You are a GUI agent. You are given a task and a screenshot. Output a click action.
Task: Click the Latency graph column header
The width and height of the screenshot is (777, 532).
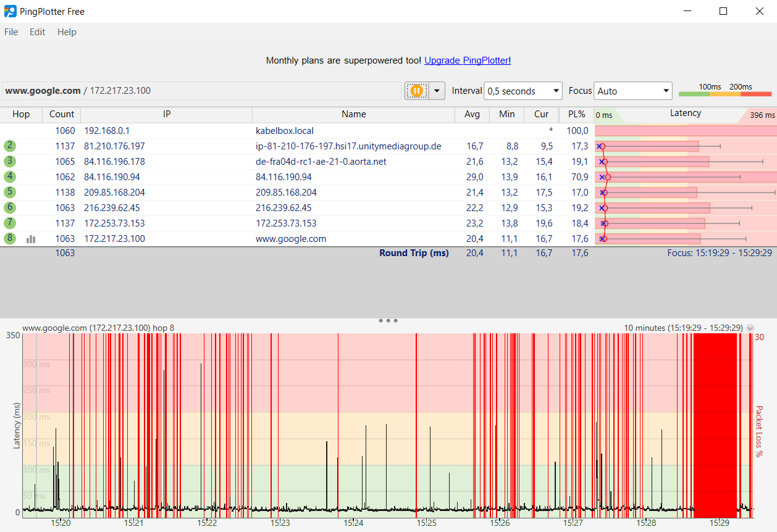coord(686,114)
